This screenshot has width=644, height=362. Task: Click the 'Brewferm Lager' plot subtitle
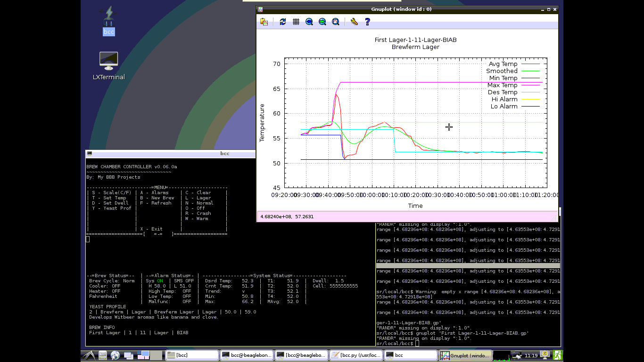coord(415,47)
